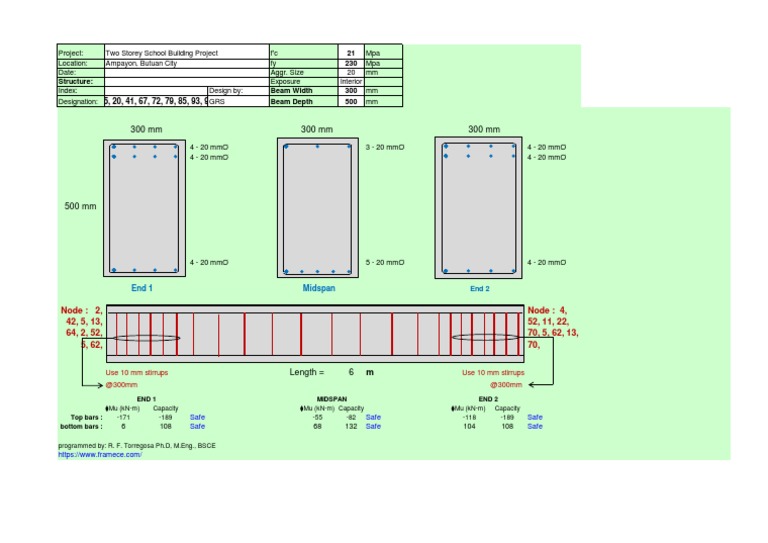
Task: Select the Beam Depth label
Action: click(x=303, y=101)
